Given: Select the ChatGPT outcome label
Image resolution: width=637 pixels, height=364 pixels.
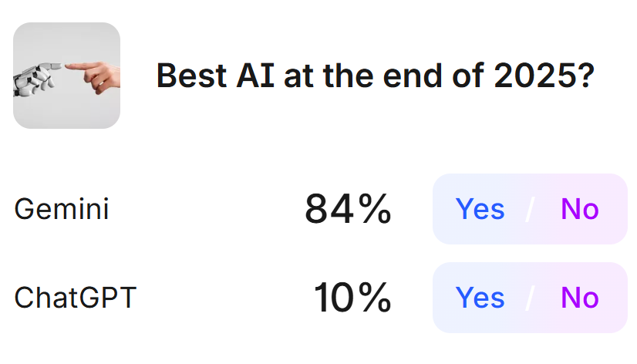Looking at the screenshot, I should pyautogui.click(x=75, y=298).
